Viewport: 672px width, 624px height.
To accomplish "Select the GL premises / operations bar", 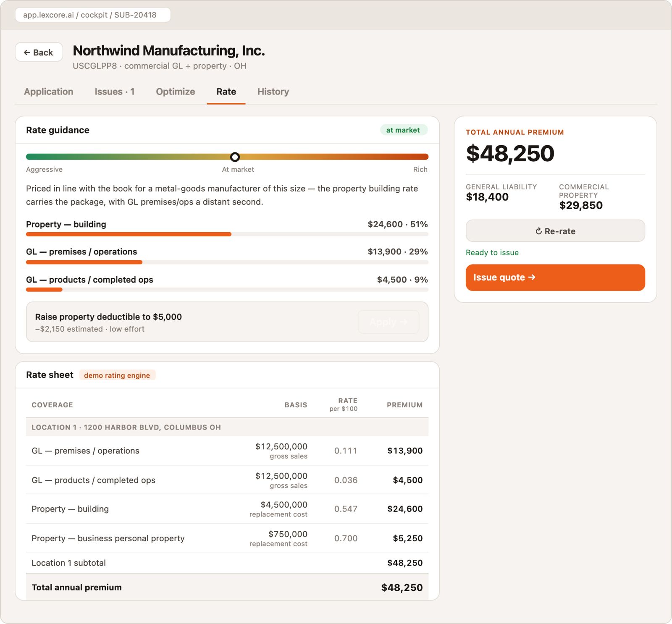I will point(227,262).
